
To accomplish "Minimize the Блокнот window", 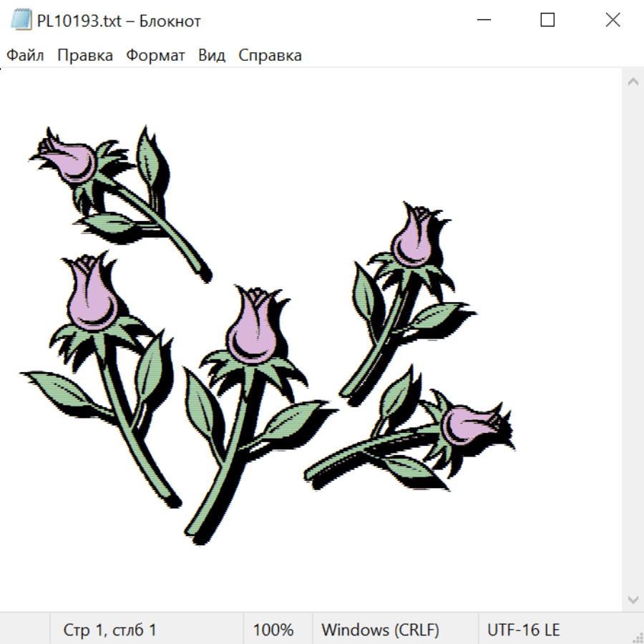I will coord(482,21).
